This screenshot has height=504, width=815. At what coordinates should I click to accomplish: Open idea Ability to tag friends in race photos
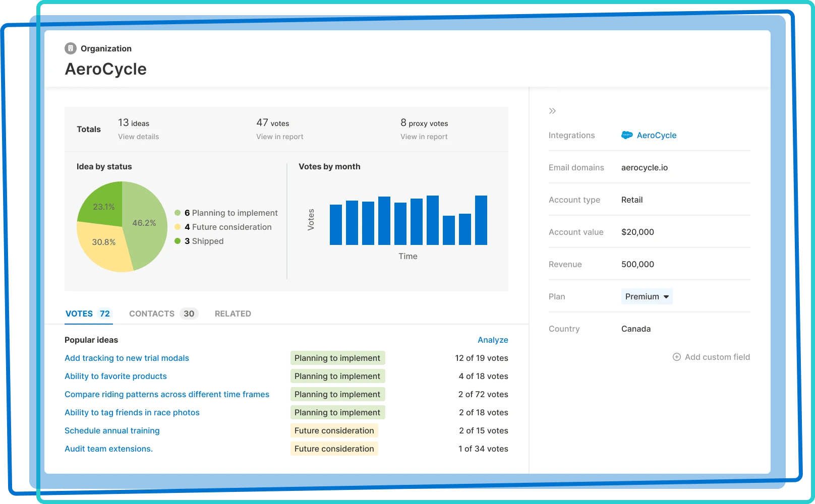(x=132, y=412)
